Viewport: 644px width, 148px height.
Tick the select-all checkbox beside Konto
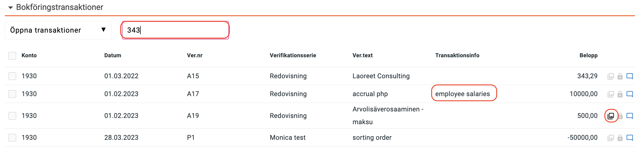pos(12,56)
